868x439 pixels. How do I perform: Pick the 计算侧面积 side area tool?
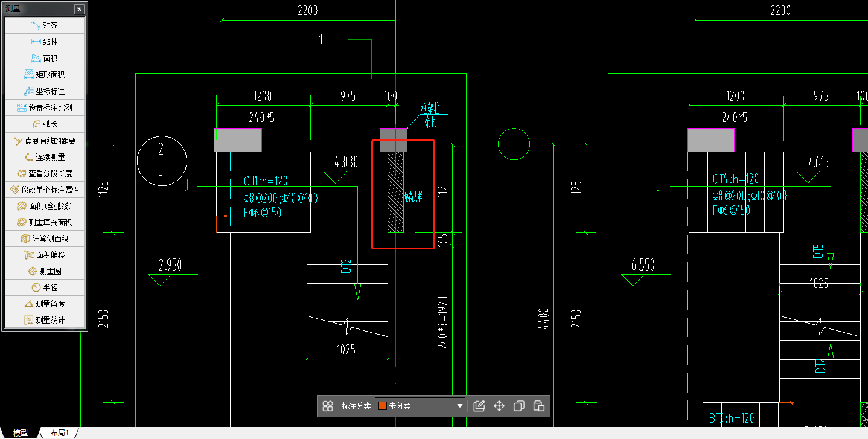[45, 239]
